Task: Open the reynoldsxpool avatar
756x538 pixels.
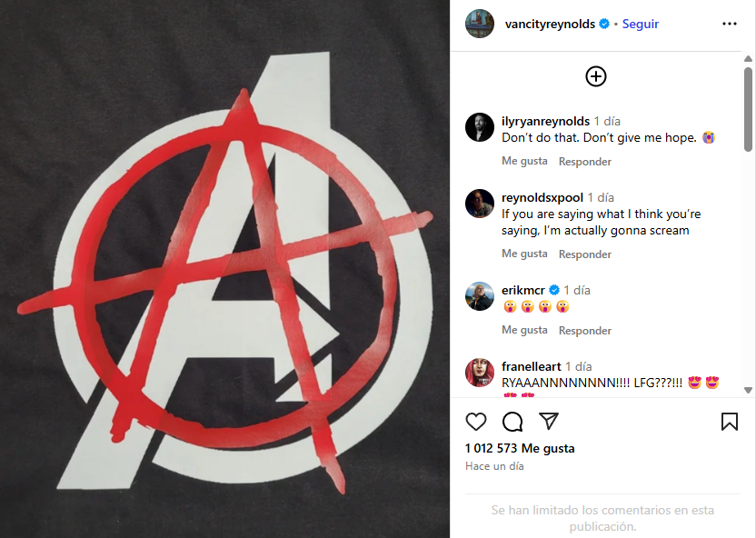Action: click(480, 204)
